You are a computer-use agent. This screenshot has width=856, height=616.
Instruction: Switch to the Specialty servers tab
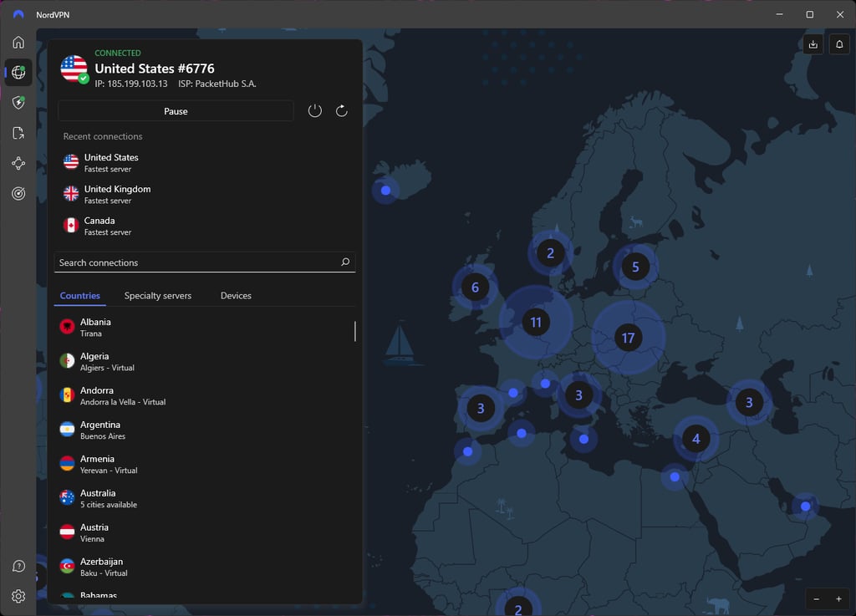point(158,296)
